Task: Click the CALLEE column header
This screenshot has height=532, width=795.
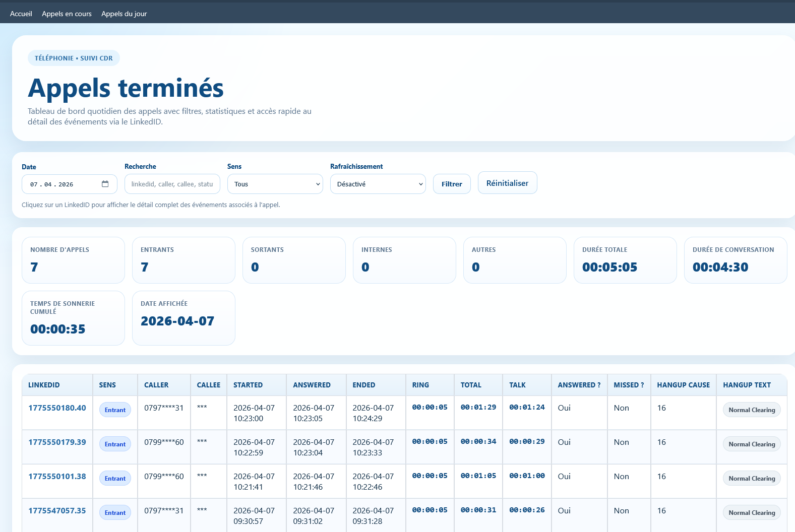Action: tap(209, 385)
